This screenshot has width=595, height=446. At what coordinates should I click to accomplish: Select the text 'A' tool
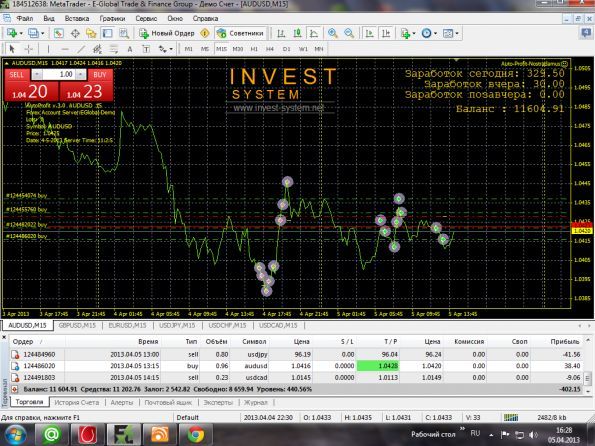click(x=130, y=49)
